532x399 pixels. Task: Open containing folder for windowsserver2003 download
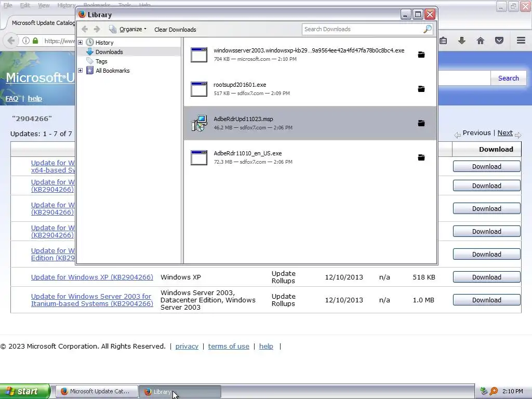click(x=421, y=55)
